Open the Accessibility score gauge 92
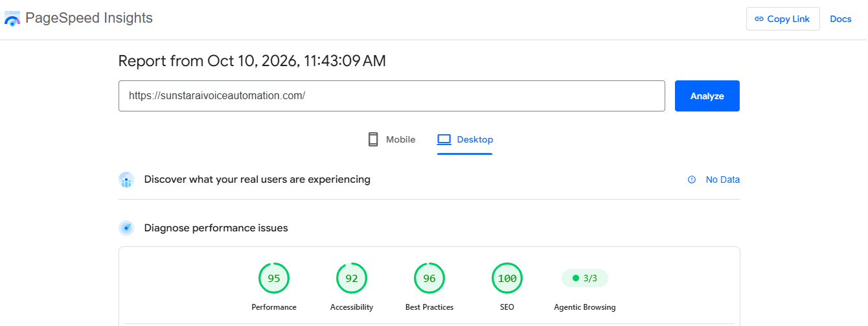 352,279
